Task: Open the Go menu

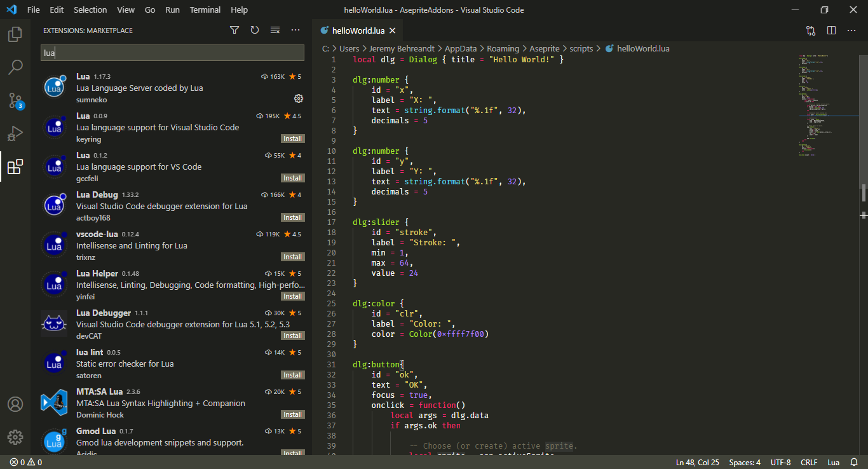Action: pos(150,10)
